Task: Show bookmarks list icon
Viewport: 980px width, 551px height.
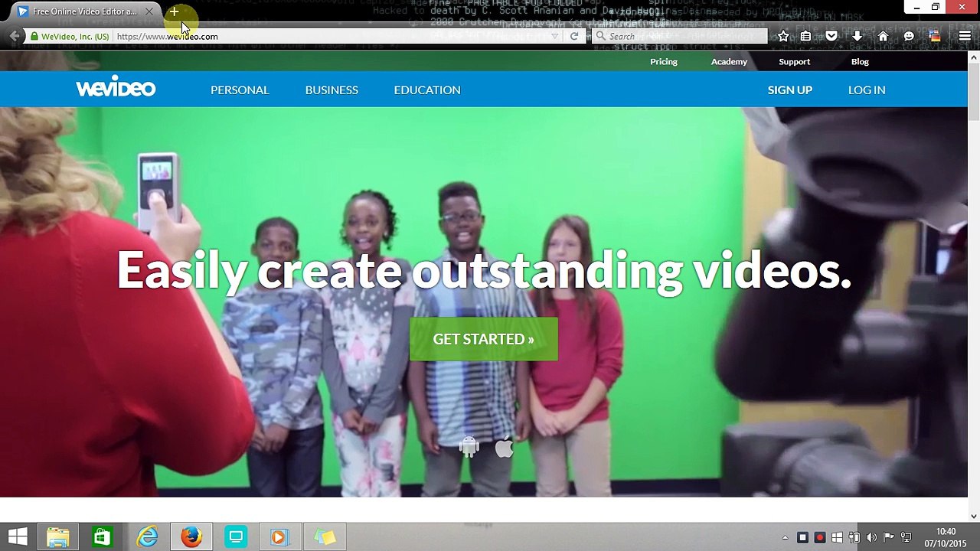Action: (805, 36)
